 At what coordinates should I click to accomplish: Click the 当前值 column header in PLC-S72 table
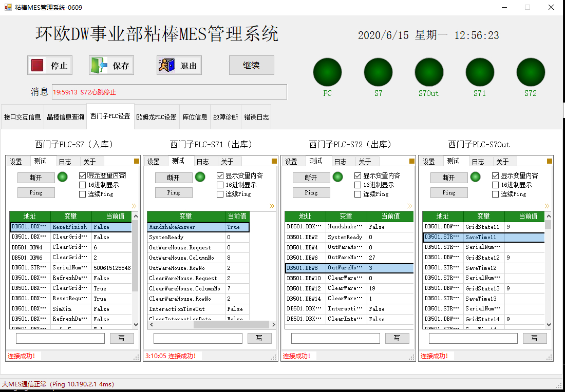pyautogui.click(x=390, y=217)
